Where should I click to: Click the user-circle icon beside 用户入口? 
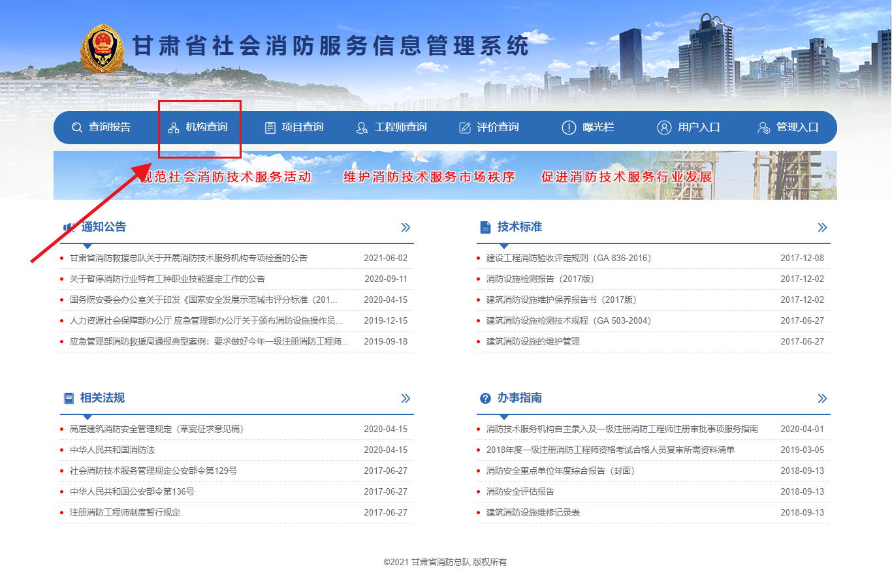(x=664, y=128)
